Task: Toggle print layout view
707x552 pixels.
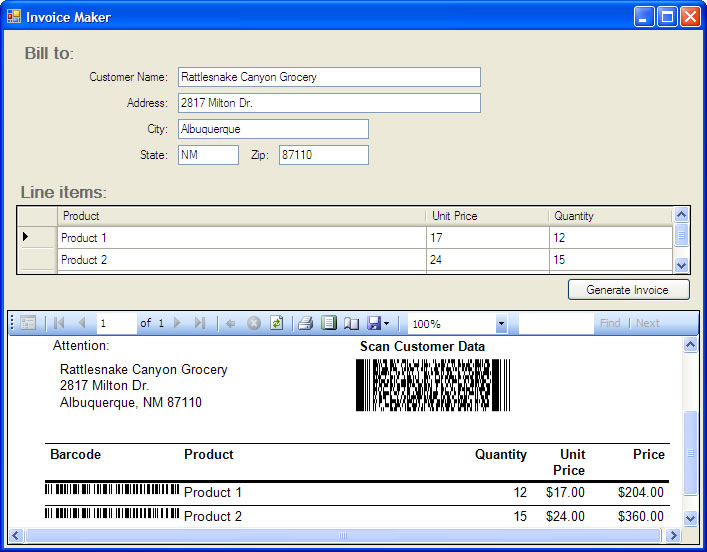Action: (x=329, y=323)
